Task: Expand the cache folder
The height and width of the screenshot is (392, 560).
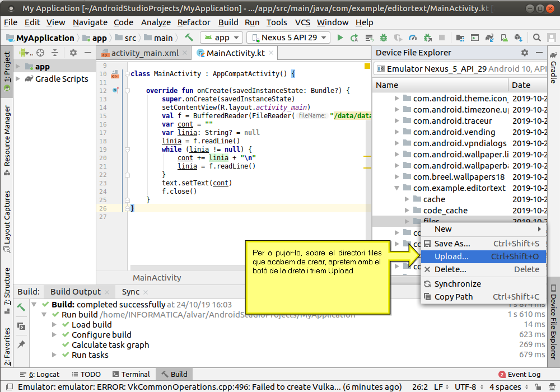Action: pyautogui.click(x=407, y=199)
